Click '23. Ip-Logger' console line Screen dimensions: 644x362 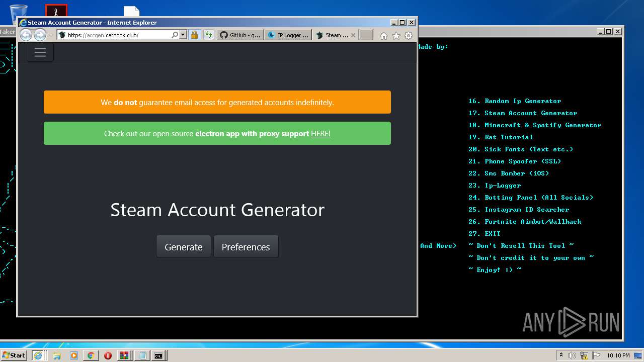[x=495, y=186]
